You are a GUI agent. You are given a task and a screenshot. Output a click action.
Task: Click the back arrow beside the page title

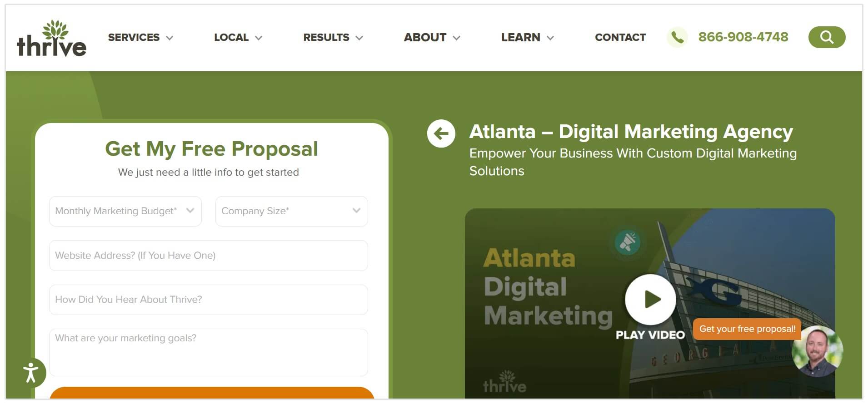440,133
